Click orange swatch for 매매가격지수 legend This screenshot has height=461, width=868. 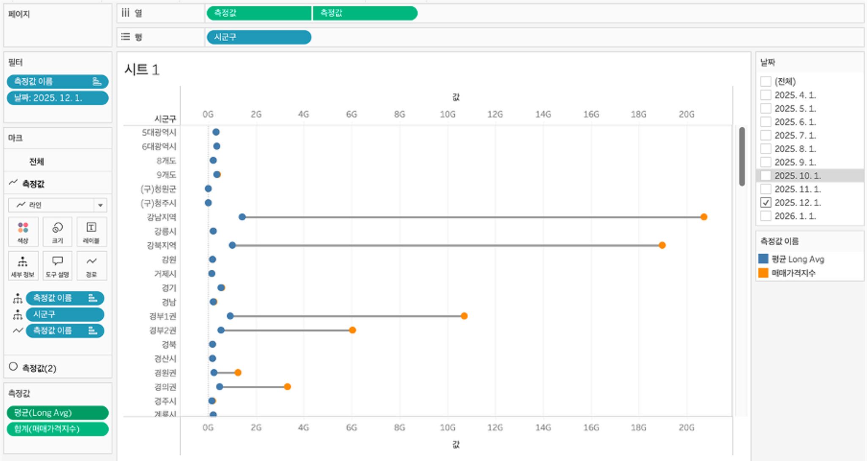tap(764, 273)
